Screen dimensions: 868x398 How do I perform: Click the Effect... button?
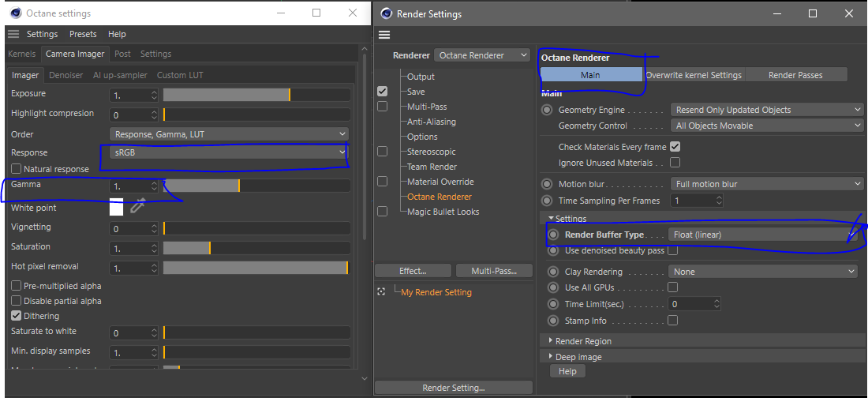point(413,271)
